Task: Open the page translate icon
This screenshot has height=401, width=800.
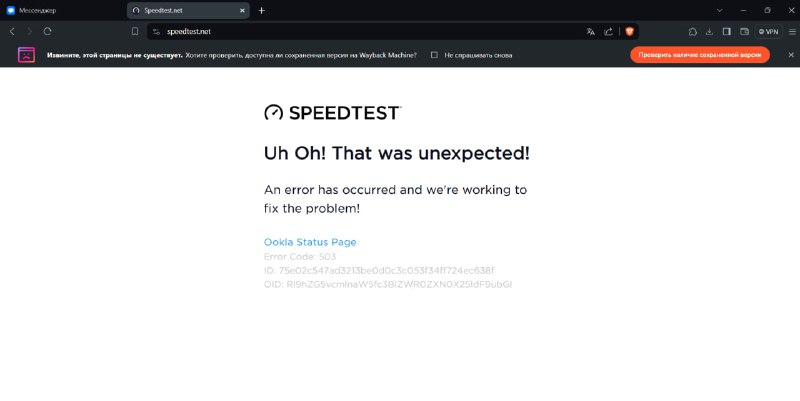Action: click(590, 32)
